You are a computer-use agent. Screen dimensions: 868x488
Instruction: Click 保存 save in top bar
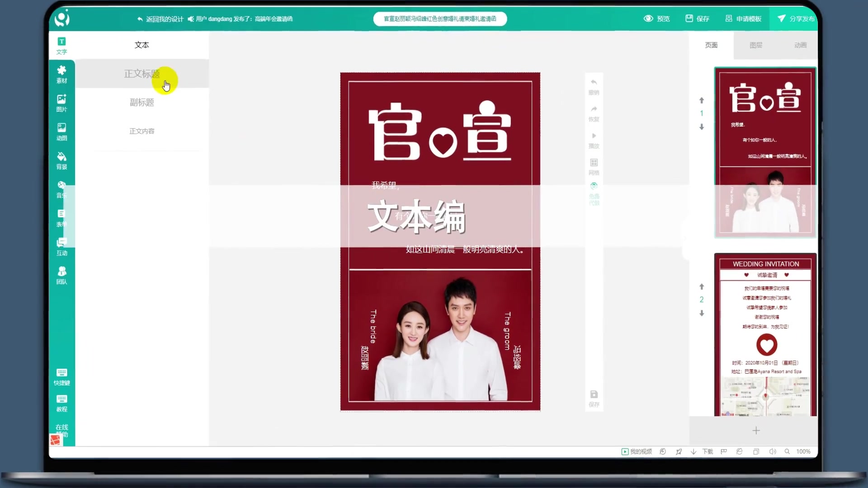pyautogui.click(x=697, y=19)
